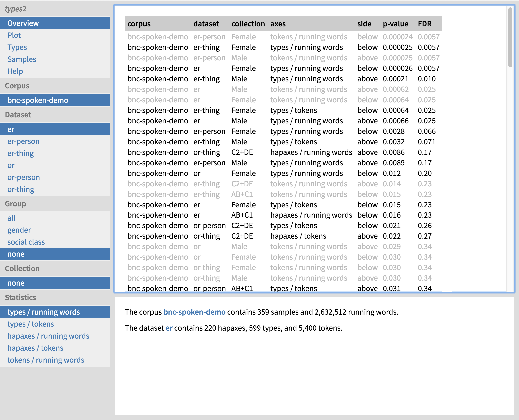The width and height of the screenshot is (519, 420).
Task: Click the p-value 0.022
Action: click(x=392, y=236)
